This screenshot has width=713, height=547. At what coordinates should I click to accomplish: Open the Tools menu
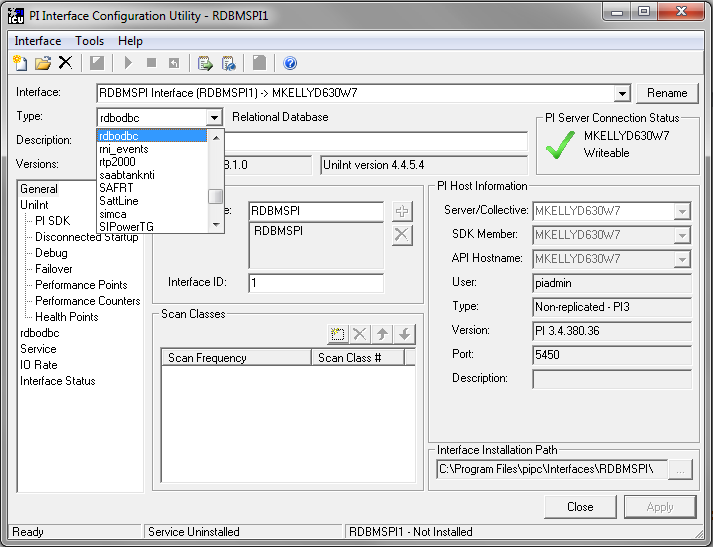click(x=90, y=41)
